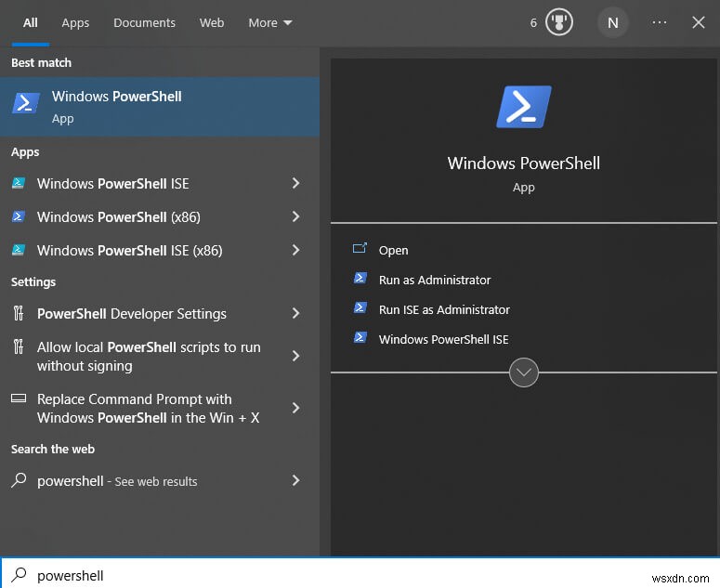Choose Run ISE as Administrator
The image size is (720, 588).
[x=444, y=310]
